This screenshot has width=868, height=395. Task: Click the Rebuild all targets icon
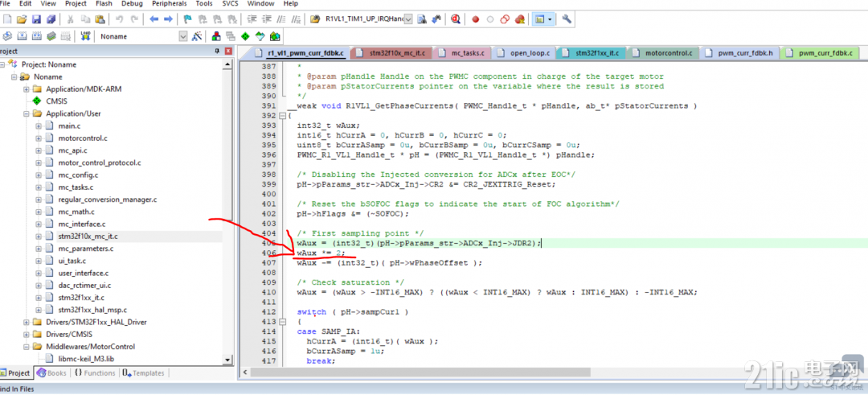[36, 36]
